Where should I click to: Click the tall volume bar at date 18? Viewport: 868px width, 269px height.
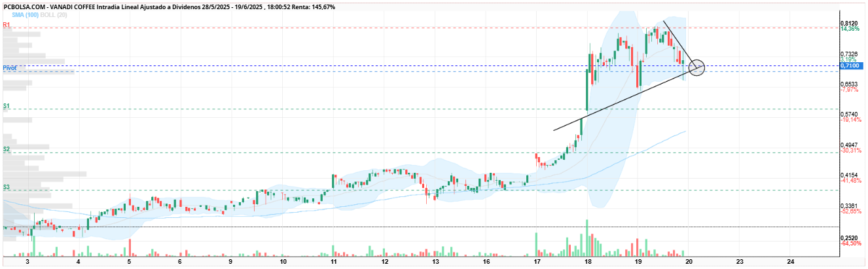587,238
